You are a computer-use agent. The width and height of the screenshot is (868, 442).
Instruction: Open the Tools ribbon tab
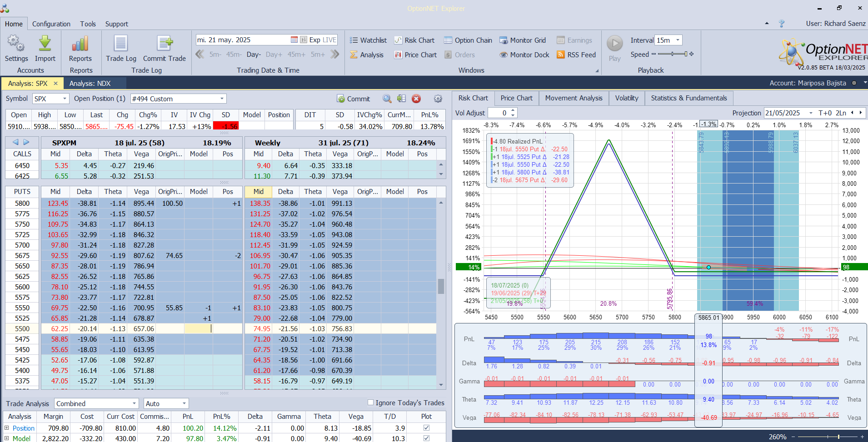(x=88, y=24)
